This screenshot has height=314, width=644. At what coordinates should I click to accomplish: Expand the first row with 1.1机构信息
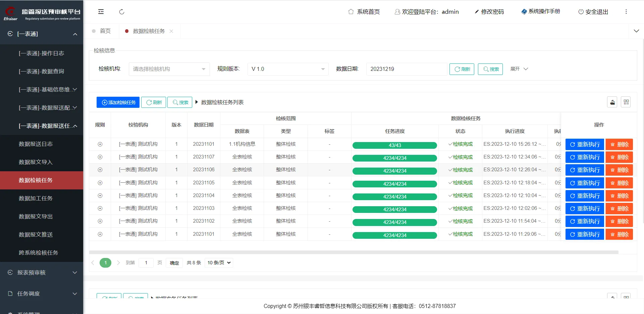tap(100, 144)
